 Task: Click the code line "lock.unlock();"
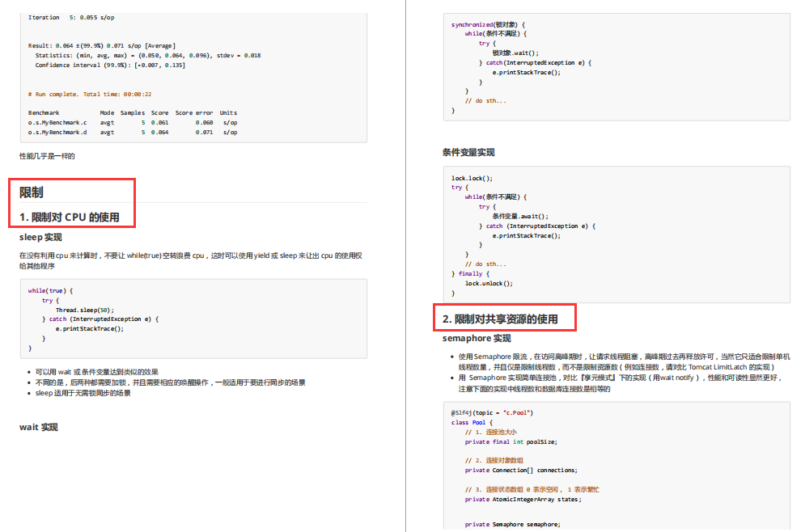coord(489,283)
